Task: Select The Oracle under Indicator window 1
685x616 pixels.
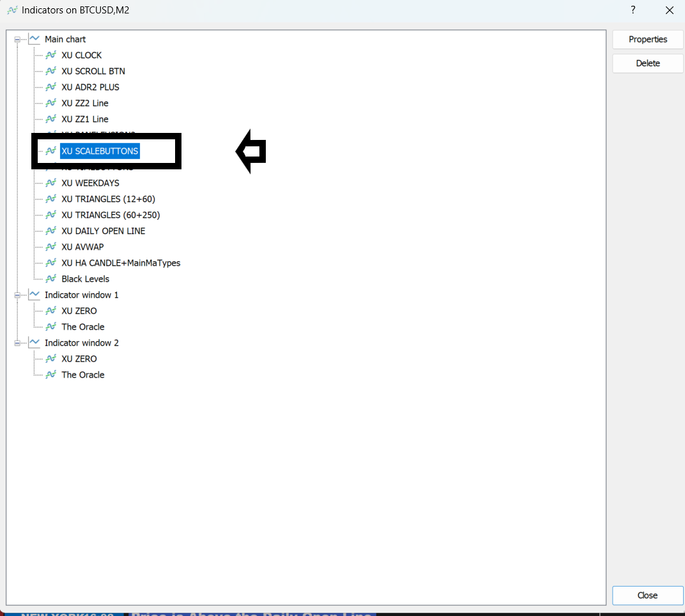Action: [83, 327]
